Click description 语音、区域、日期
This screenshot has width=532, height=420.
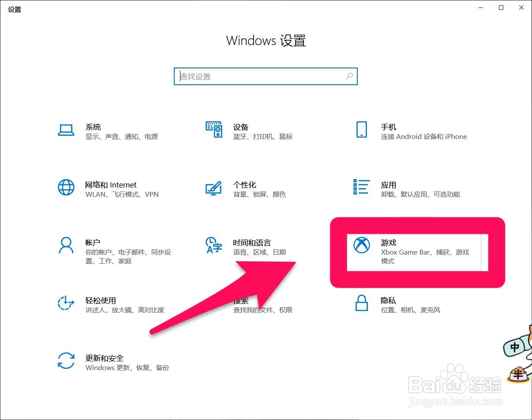pos(259,252)
